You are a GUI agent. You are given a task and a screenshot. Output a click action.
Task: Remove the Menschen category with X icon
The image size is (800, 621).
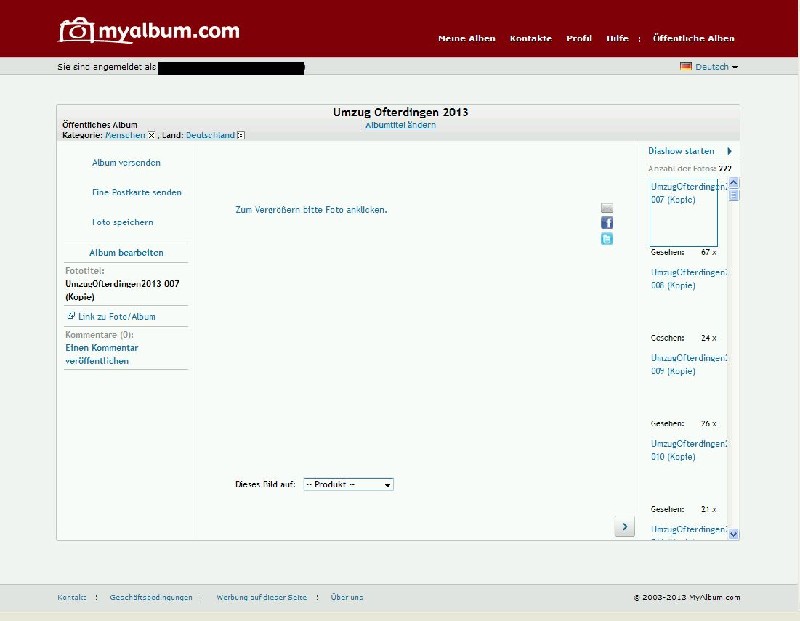pos(152,135)
